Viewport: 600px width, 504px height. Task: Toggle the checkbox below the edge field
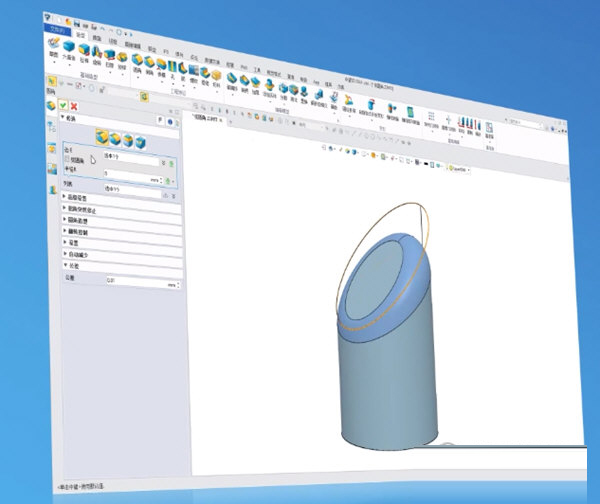tap(66, 159)
